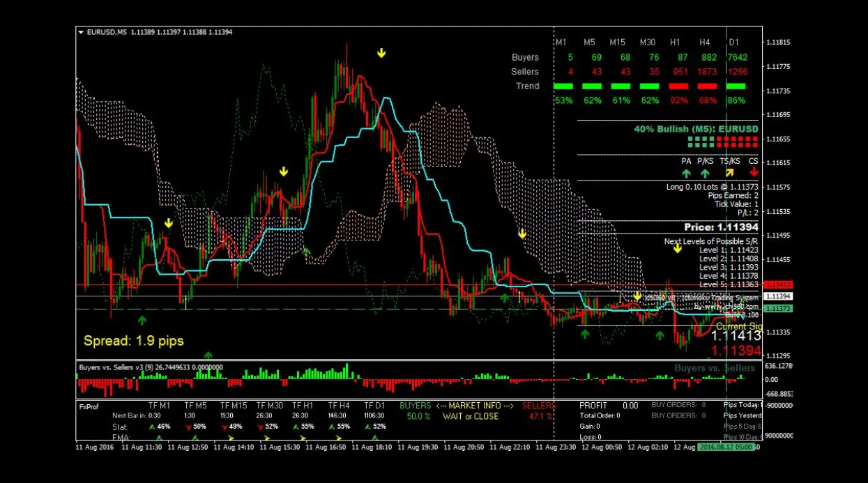The width and height of the screenshot is (868, 483).
Task: Click the highlighted 2016.08.12 05:00 time label
Action: pos(727,447)
